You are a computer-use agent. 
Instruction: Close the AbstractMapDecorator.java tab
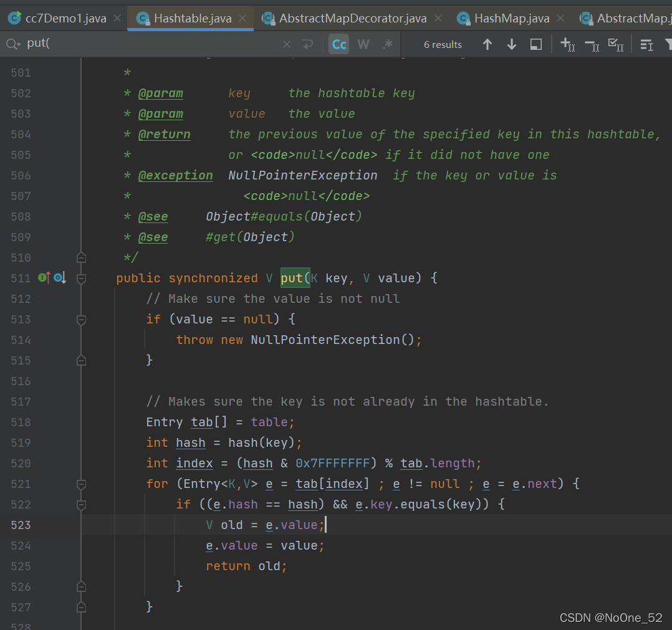click(x=438, y=19)
